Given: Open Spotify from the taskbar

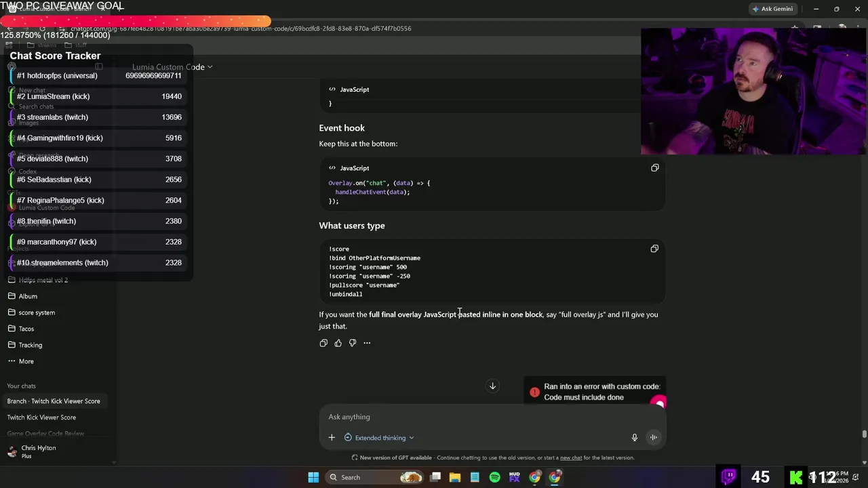Looking at the screenshot, I should (x=495, y=477).
